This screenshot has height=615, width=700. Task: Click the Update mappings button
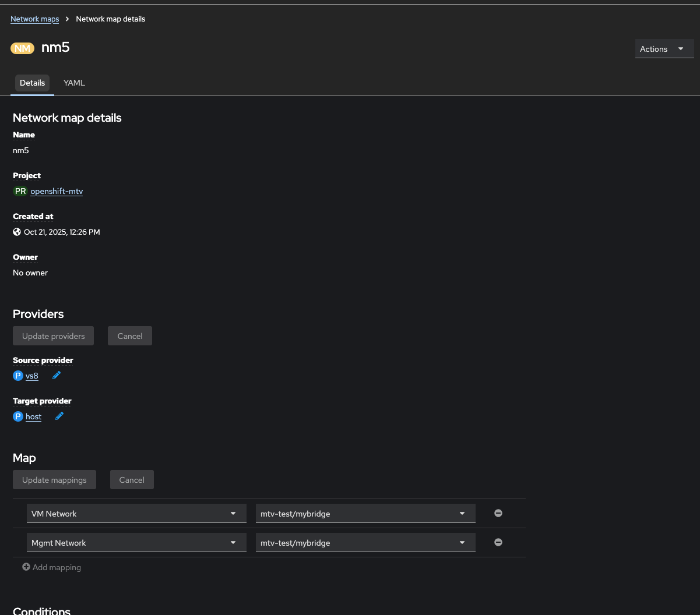pos(54,480)
